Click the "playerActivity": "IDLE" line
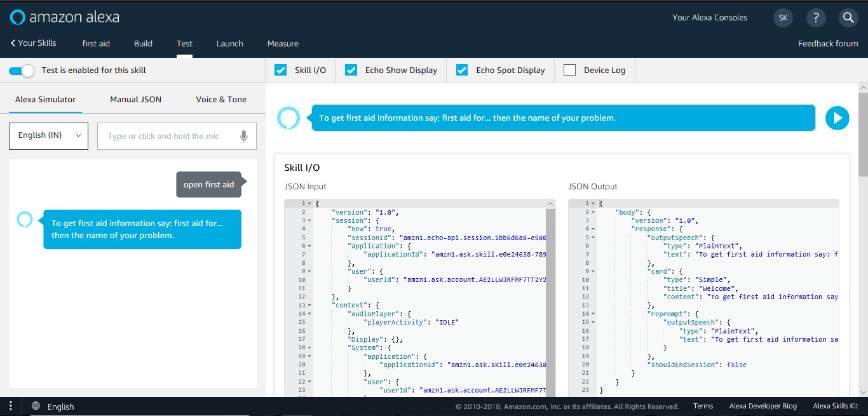The width and height of the screenshot is (868, 416). 411,322
